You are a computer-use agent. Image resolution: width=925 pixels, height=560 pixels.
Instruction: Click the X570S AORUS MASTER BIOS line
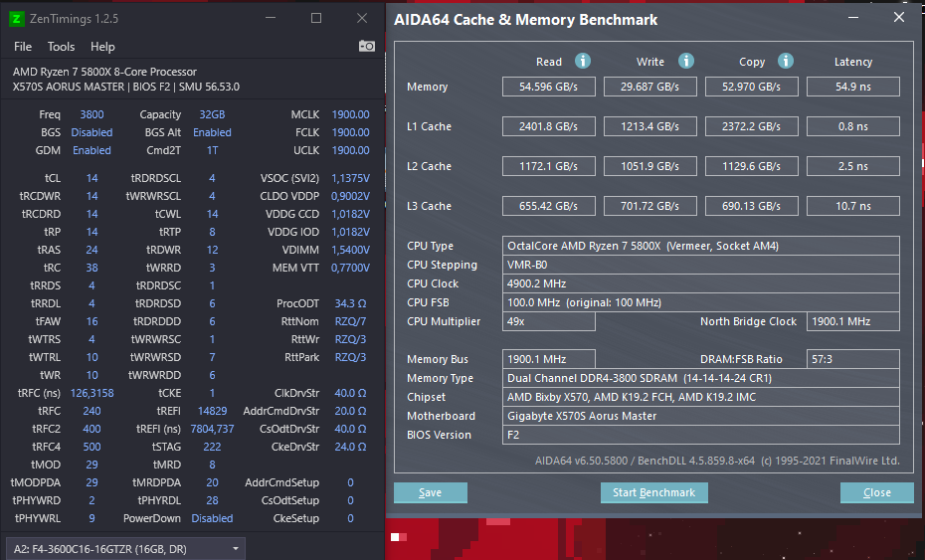point(126,87)
